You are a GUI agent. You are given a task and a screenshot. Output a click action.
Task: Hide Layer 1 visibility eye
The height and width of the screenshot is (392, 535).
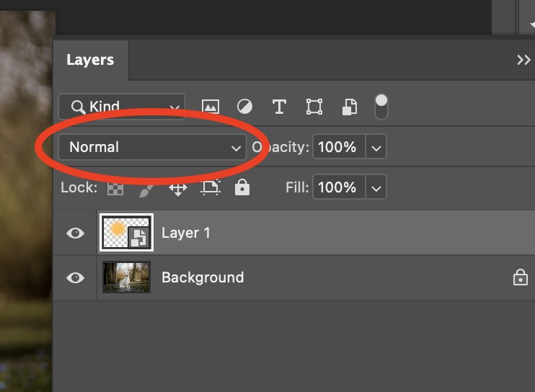(x=75, y=233)
